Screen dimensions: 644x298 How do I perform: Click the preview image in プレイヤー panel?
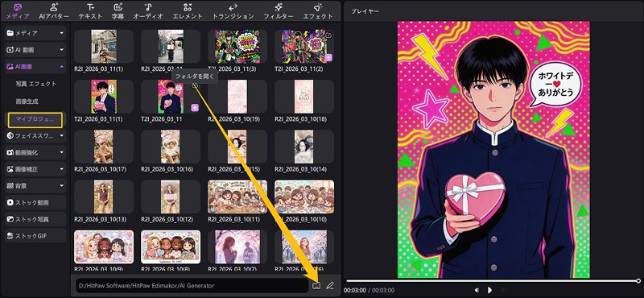[x=493, y=150]
